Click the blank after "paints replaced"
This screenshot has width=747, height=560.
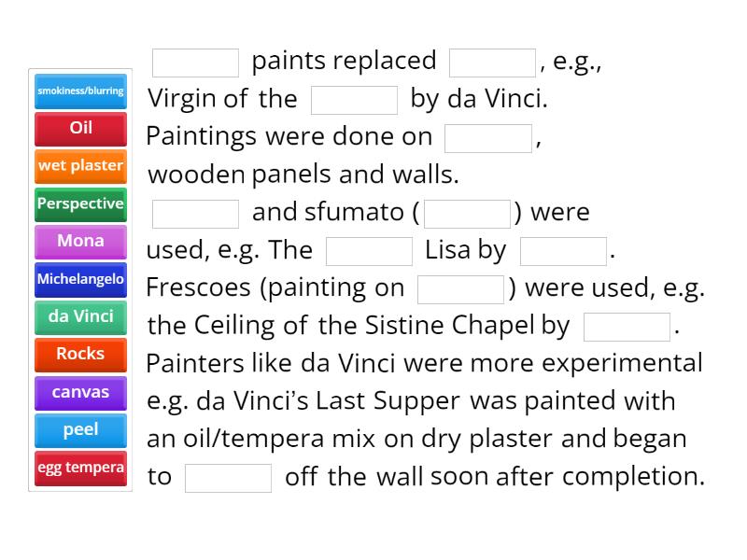coord(491,62)
